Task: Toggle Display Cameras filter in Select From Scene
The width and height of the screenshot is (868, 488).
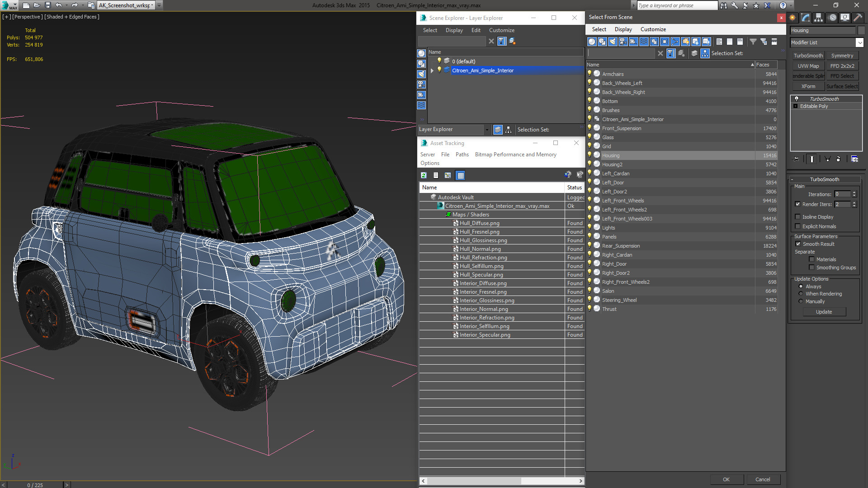Action: point(623,42)
